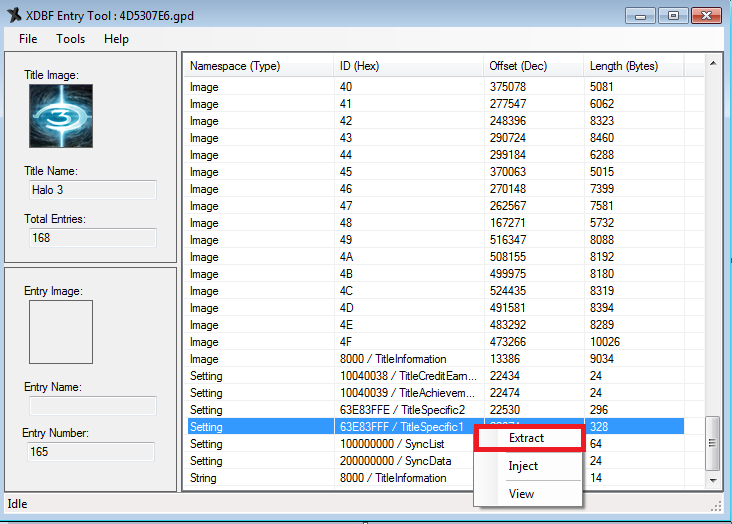Choose View from the context menu

coord(521,494)
